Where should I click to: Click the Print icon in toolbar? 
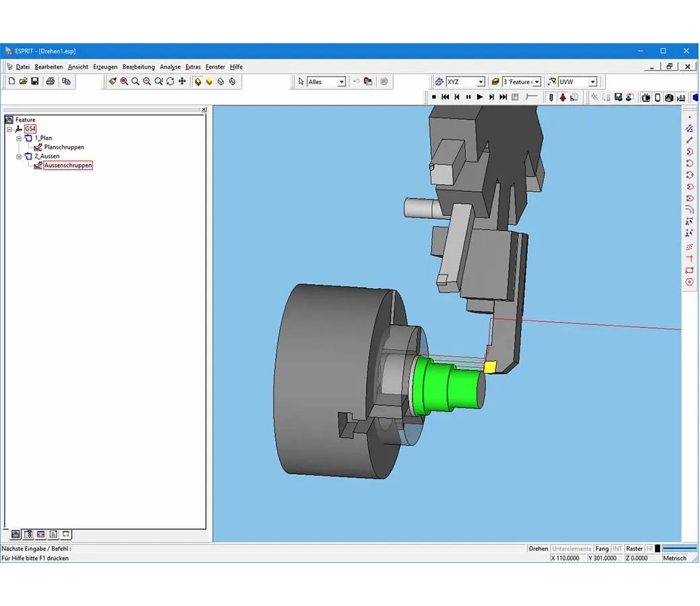click(50, 81)
